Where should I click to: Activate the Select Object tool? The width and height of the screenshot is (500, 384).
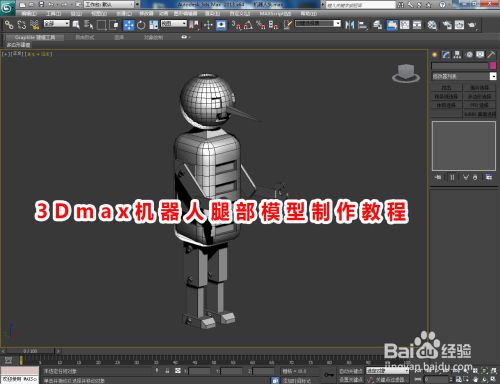pos(76,25)
